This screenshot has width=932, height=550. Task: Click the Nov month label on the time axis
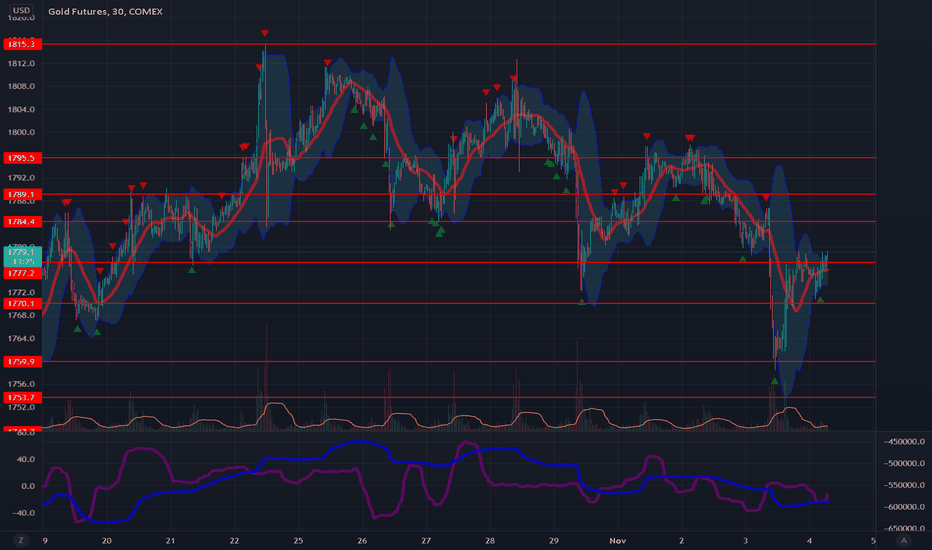click(x=618, y=540)
